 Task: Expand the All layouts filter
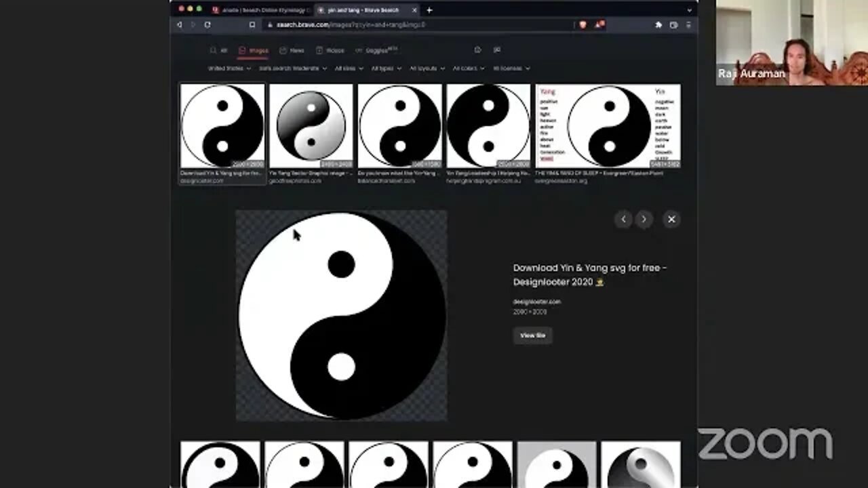pos(427,68)
